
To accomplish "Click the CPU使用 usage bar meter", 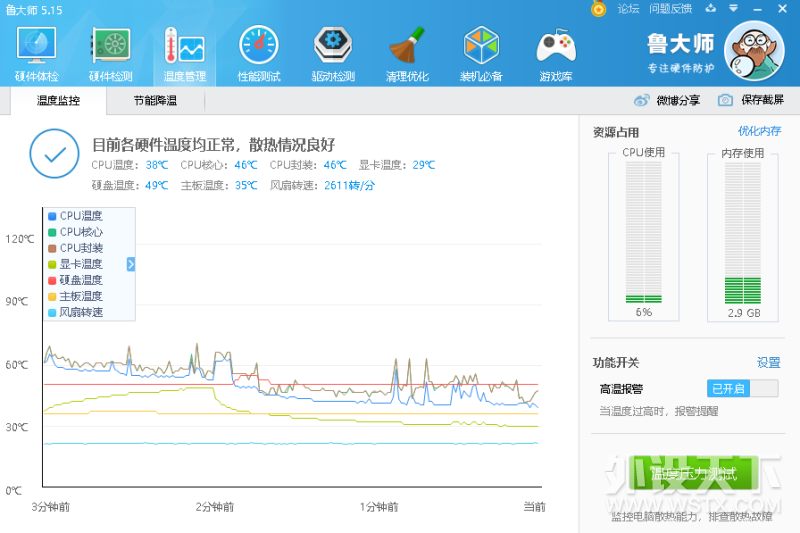I will pyautogui.click(x=643, y=232).
